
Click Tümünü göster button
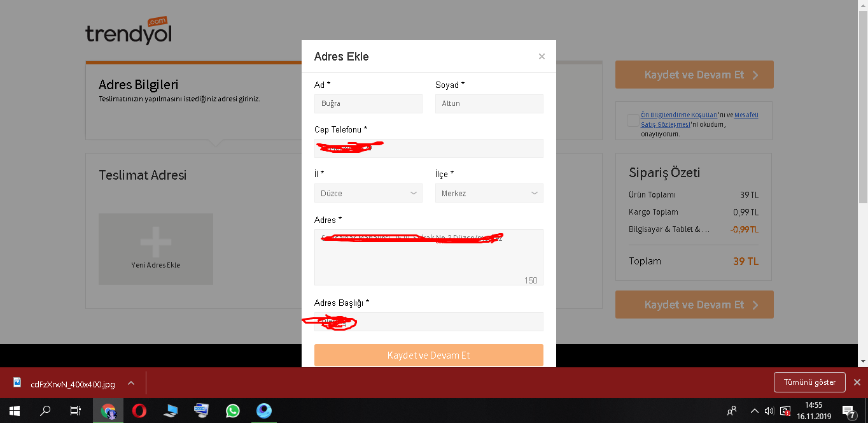809,382
